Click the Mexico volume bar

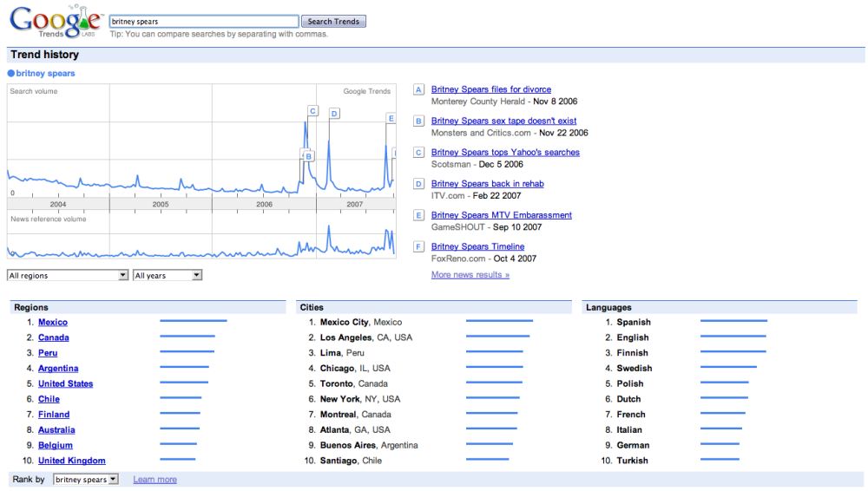point(194,320)
